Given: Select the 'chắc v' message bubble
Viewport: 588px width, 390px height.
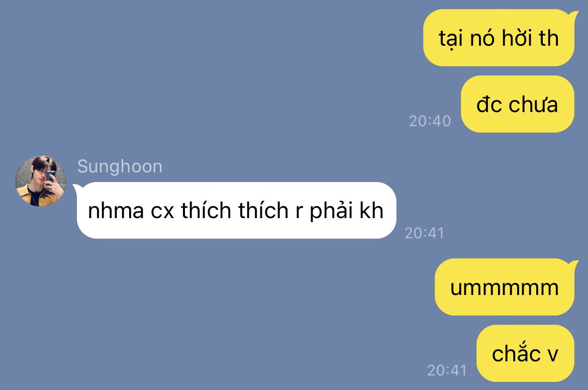Looking at the screenshot, I should [x=525, y=354].
